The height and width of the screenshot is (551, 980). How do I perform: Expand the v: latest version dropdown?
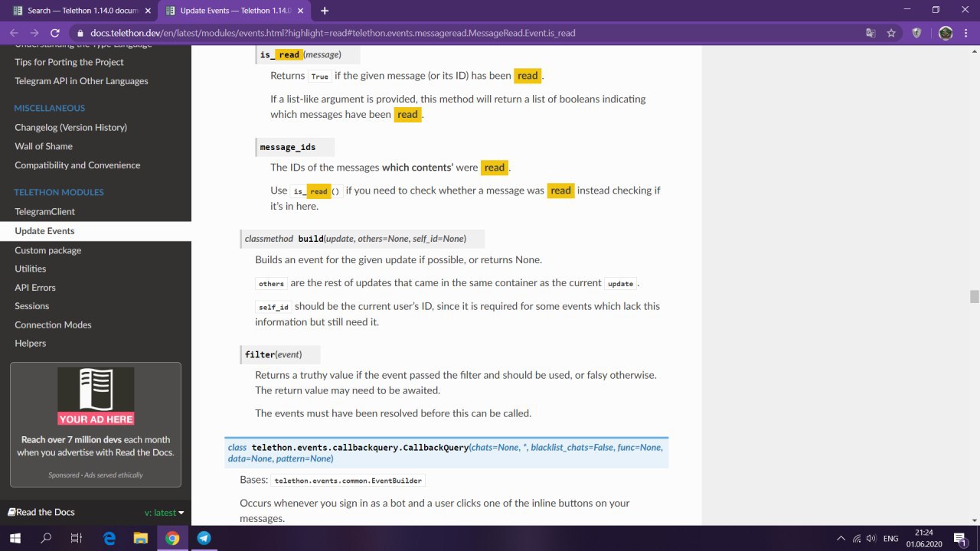coord(164,513)
